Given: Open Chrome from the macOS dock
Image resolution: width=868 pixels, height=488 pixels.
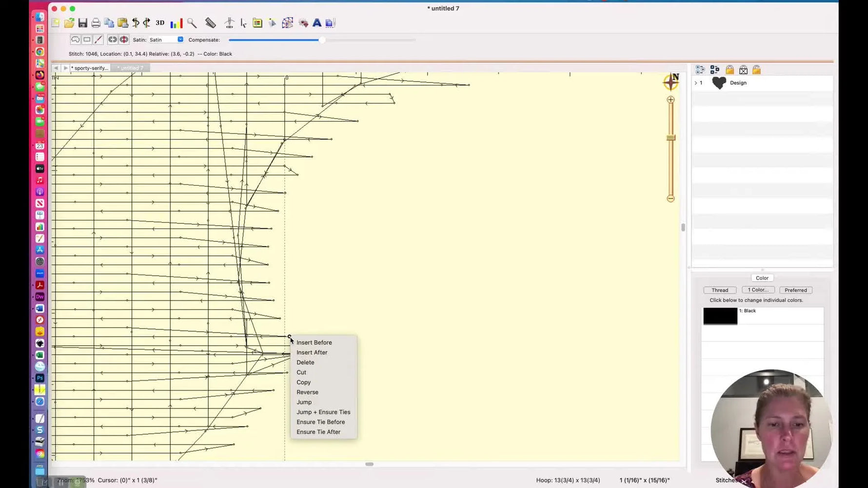Looking at the screenshot, I should [x=40, y=52].
